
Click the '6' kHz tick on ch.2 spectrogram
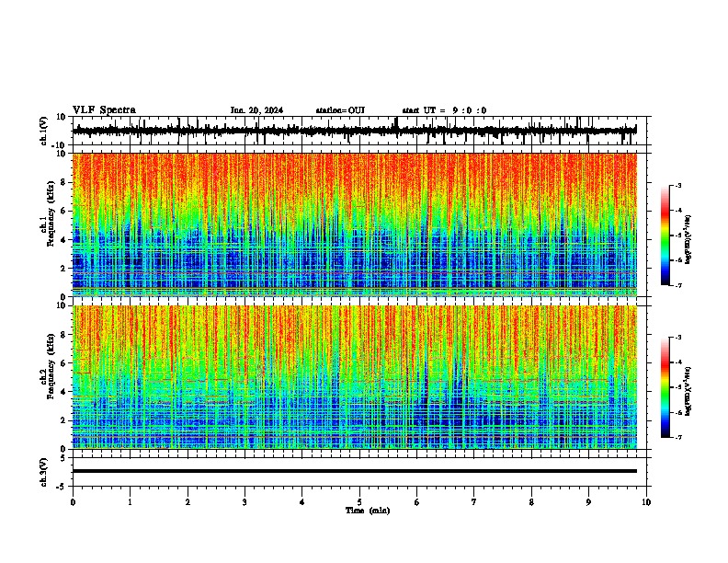click(63, 363)
